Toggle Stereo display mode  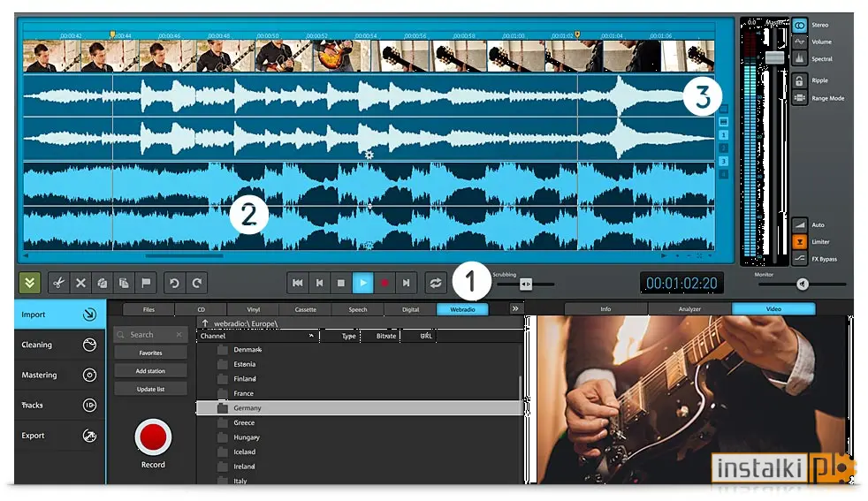799,26
